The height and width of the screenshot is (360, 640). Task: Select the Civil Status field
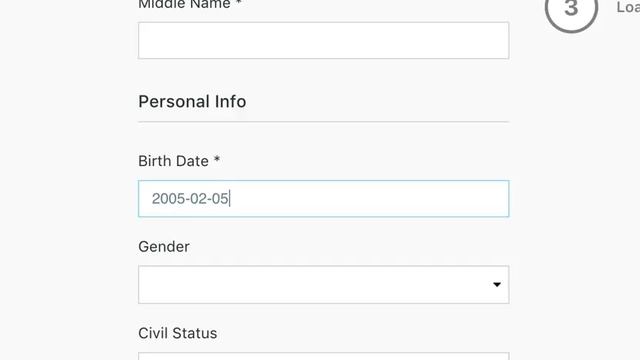coord(324,356)
